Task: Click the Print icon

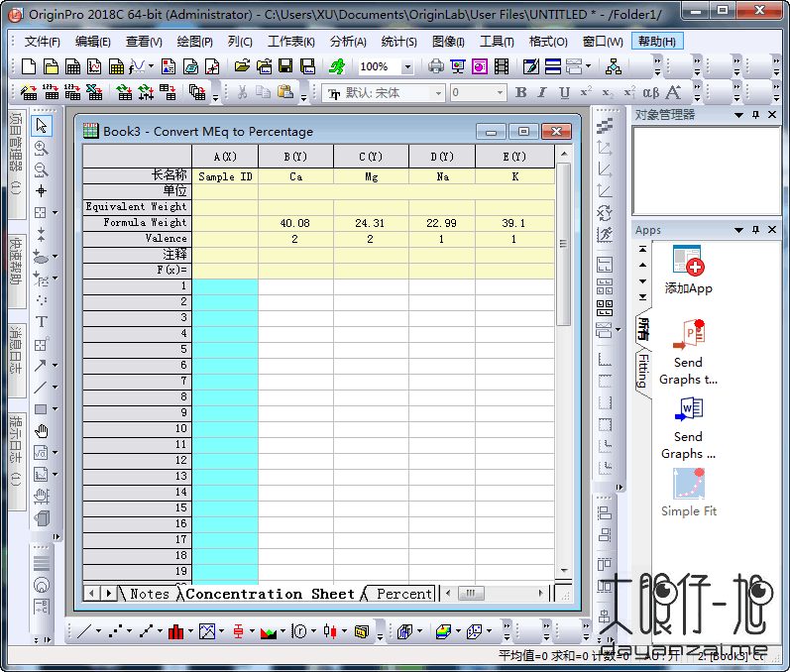Action: click(436, 66)
